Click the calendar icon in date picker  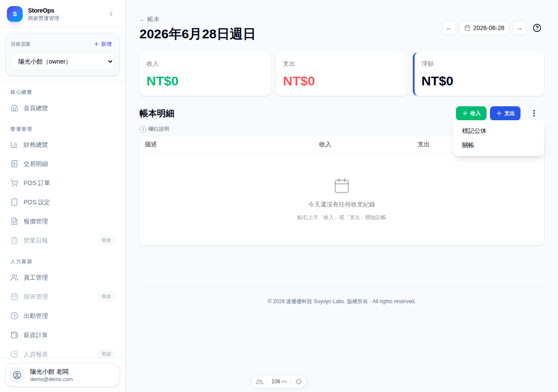(x=467, y=28)
